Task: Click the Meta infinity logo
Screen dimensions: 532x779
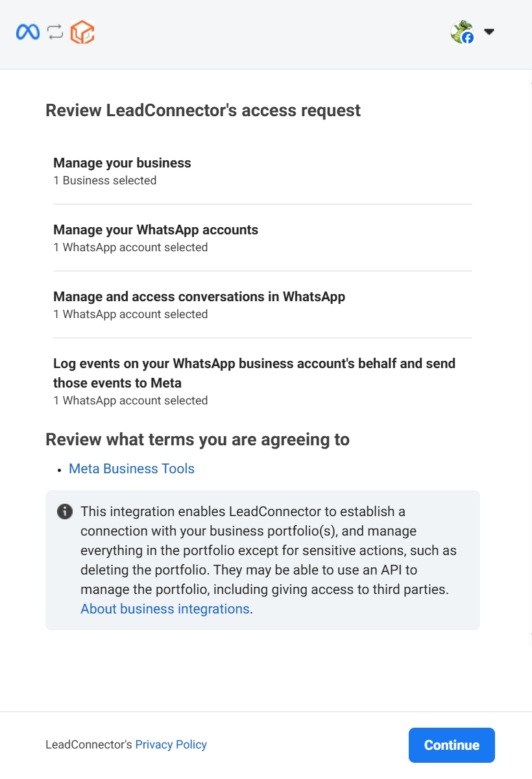Action: [x=28, y=32]
